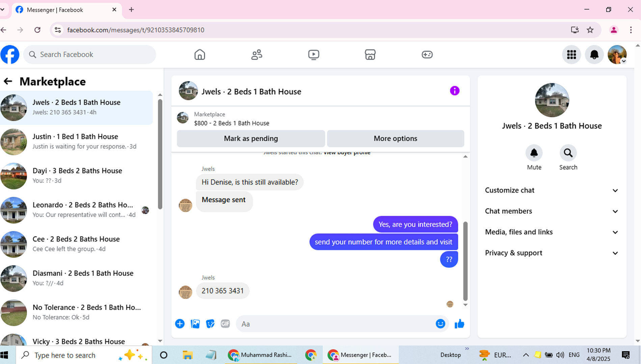Choose a sticker icon
This screenshot has height=364, width=641.
pos(210,324)
